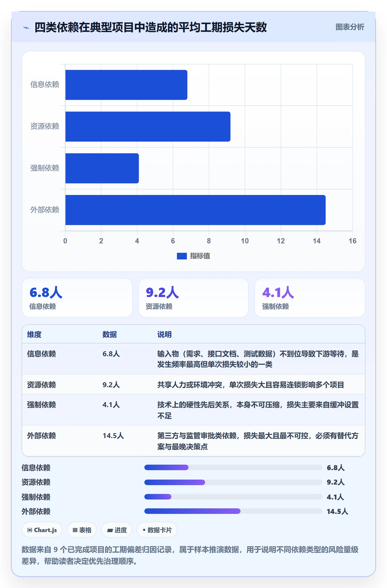Screen dimensions: 387x588
Task: Select the 强制依赖 table row cell
Action: [x=41, y=405]
